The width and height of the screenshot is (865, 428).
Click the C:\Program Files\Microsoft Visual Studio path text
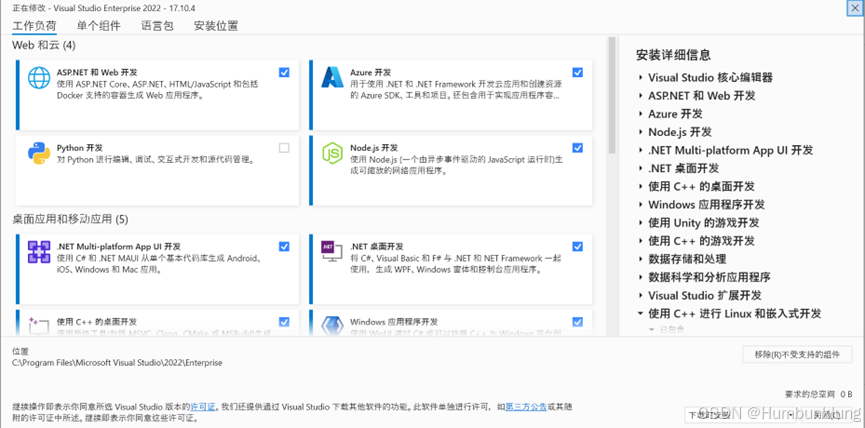[118, 363]
